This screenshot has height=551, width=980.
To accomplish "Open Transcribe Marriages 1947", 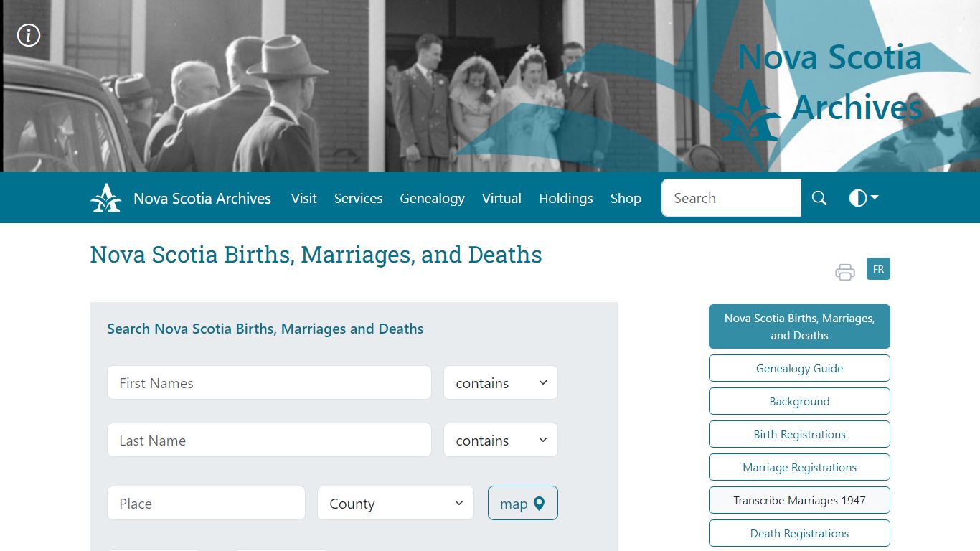I will pos(799,500).
